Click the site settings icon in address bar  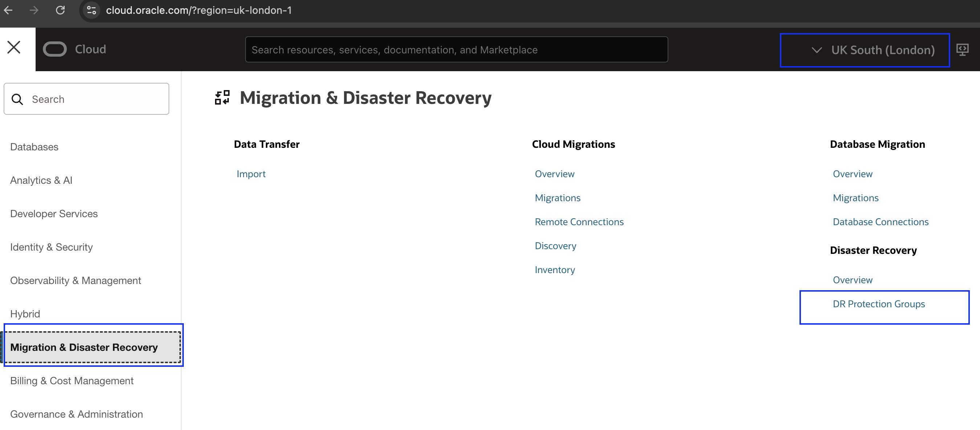(x=91, y=10)
